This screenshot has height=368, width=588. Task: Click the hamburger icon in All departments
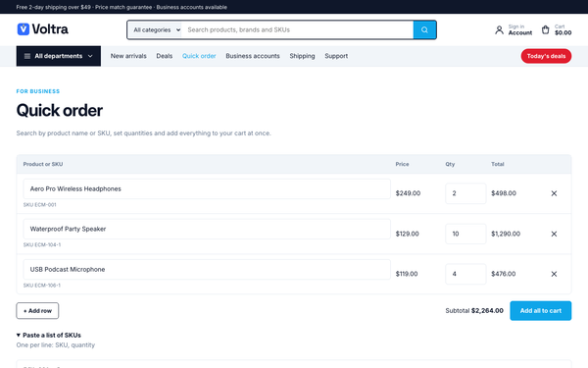pos(27,56)
